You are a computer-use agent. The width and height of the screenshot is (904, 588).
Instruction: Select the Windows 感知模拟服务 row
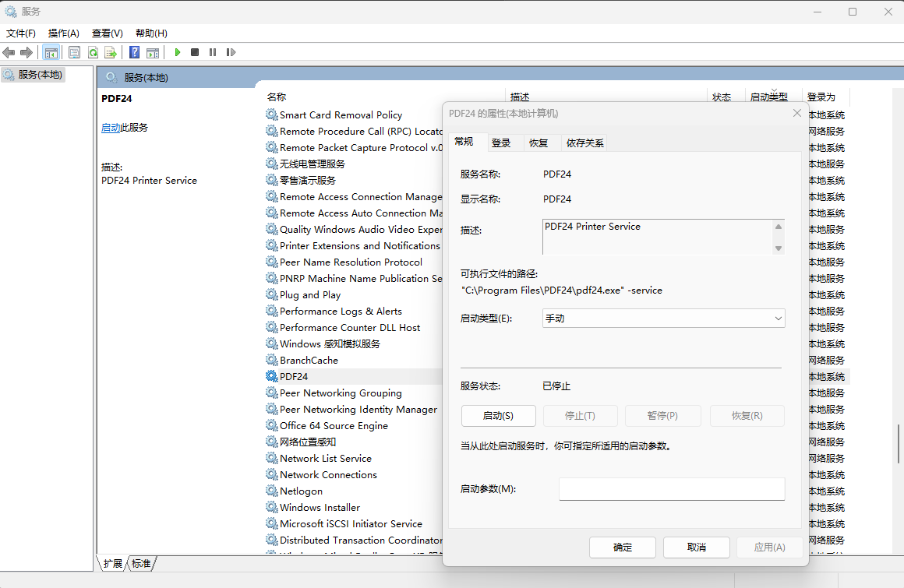330,343
